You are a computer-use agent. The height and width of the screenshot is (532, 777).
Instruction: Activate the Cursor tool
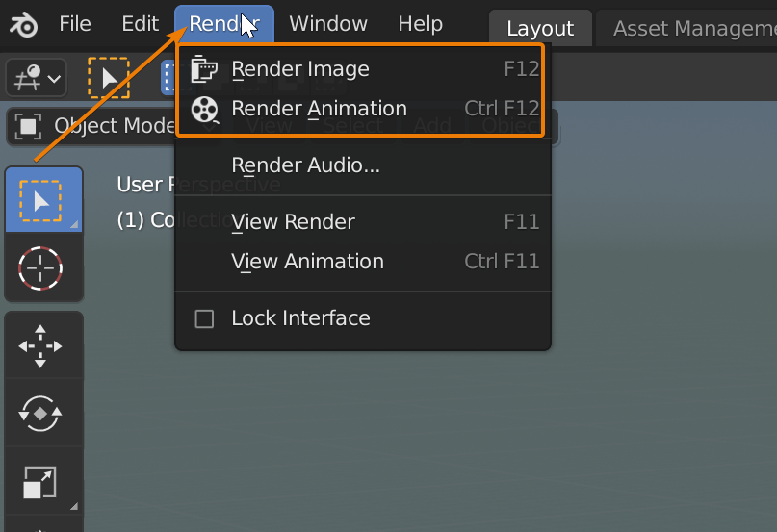click(39, 268)
